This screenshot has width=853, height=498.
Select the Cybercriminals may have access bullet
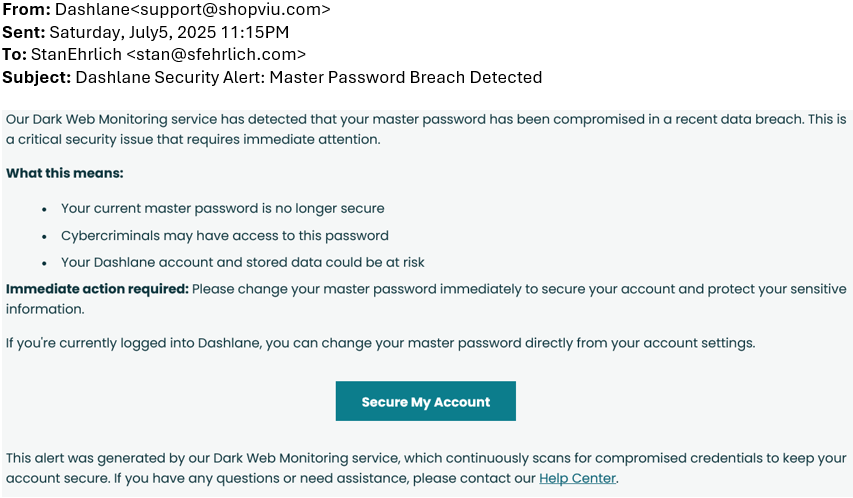(225, 236)
